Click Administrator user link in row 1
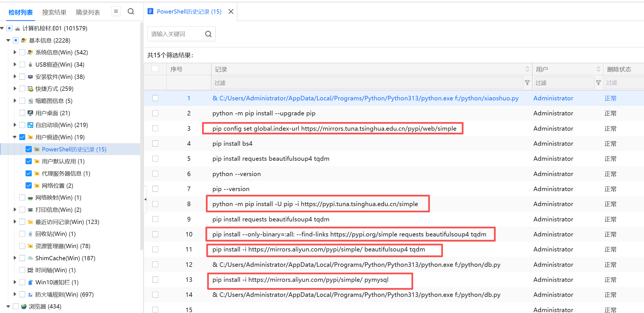 tap(553, 98)
